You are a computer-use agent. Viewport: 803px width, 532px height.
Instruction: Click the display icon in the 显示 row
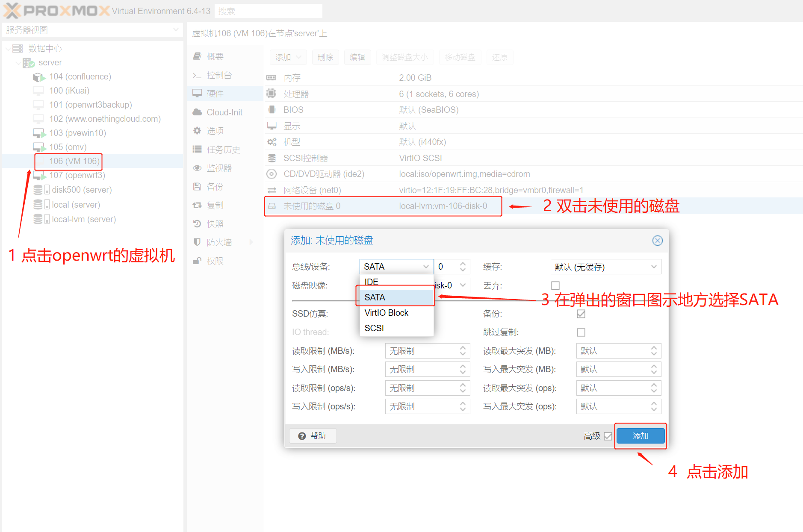tap(272, 126)
